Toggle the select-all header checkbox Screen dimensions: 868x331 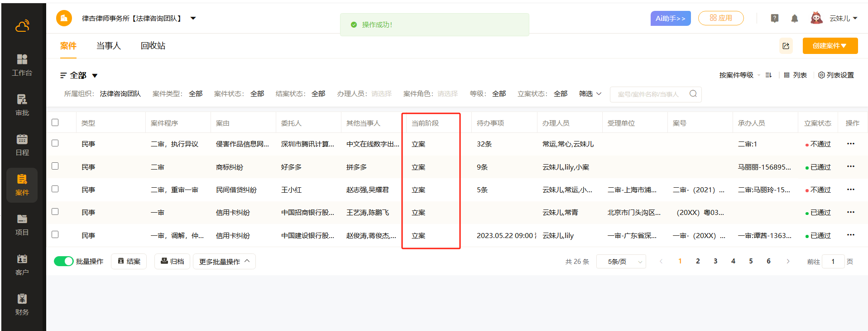point(55,122)
